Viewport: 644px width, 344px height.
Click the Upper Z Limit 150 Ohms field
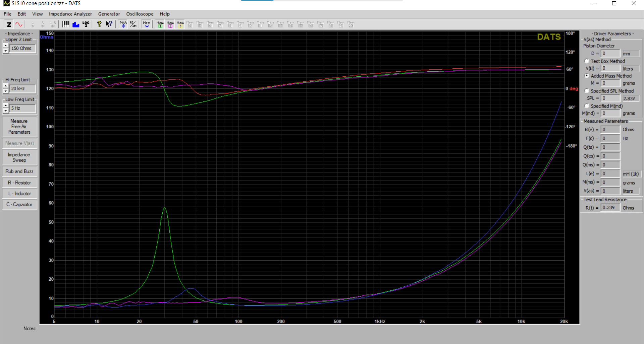point(22,49)
